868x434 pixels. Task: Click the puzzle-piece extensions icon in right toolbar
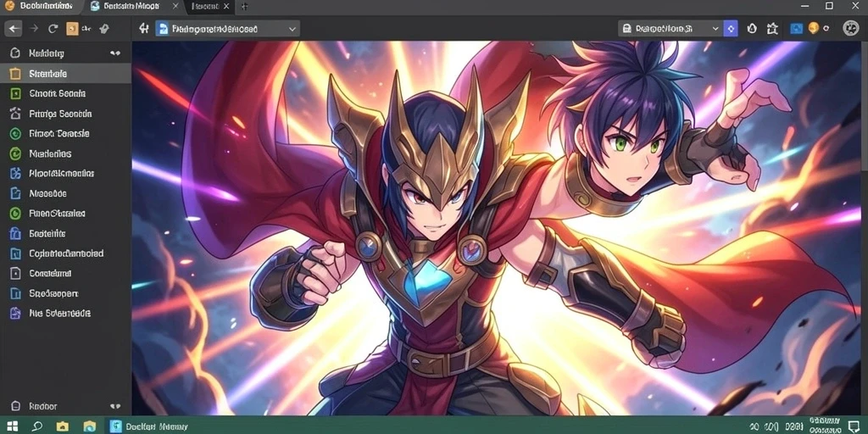tap(772, 29)
